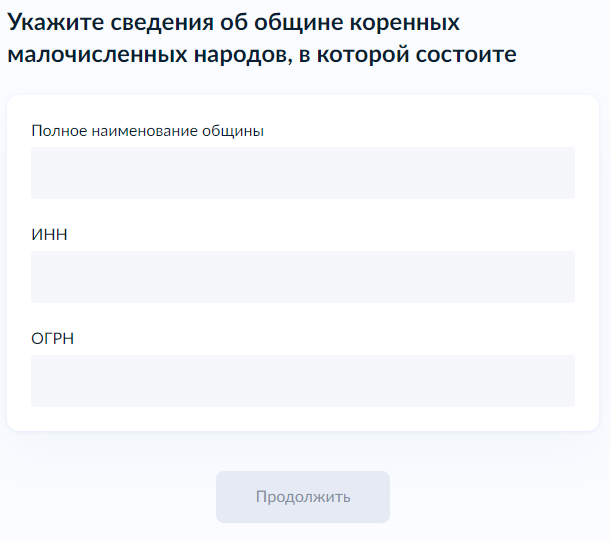Viewport: 610px width, 540px height.
Task: Focus the ИНН text field
Action: click(303, 277)
